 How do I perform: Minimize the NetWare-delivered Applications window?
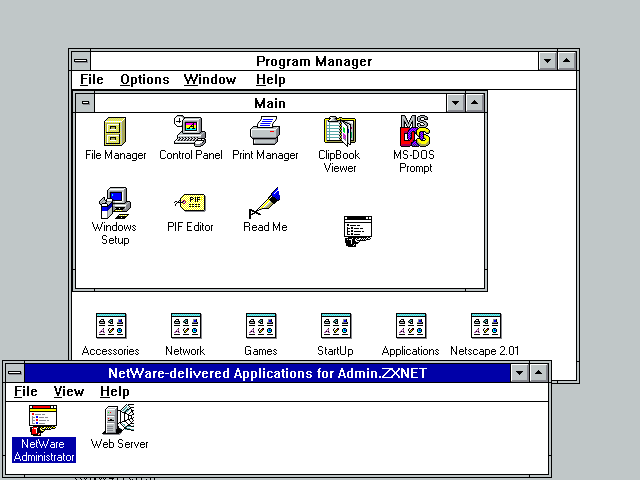pos(520,373)
